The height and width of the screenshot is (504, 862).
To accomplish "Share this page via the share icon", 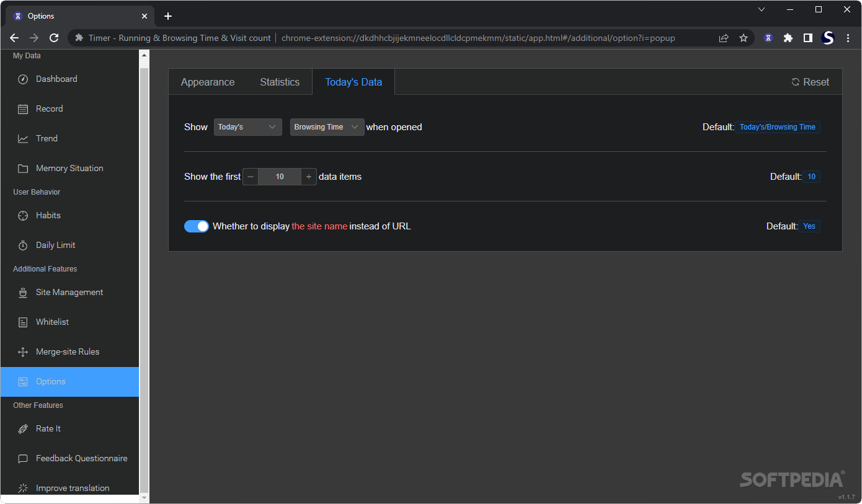I will tap(724, 38).
